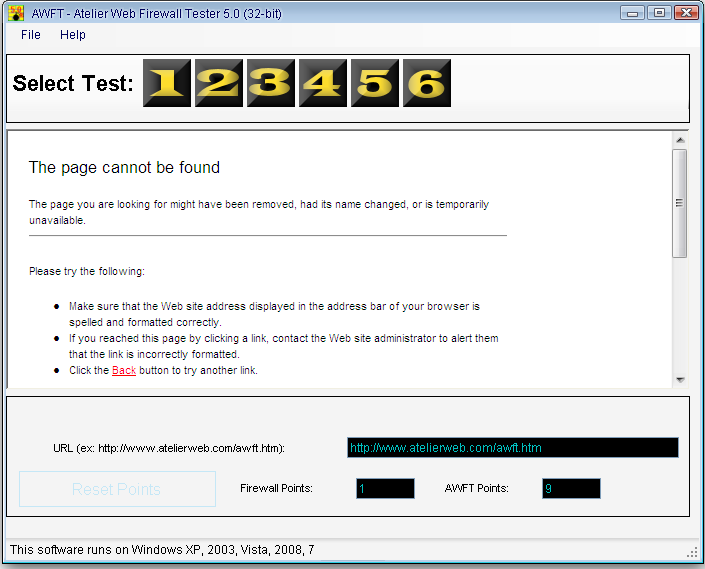The image size is (705, 569).
Task: Click the 'Firewall Points:' label
Action: (x=276, y=488)
